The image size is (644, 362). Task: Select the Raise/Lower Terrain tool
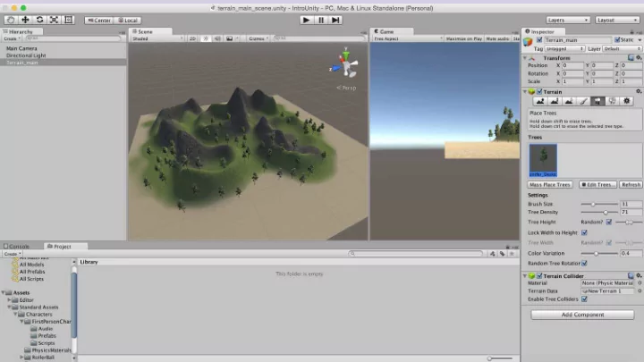point(540,101)
